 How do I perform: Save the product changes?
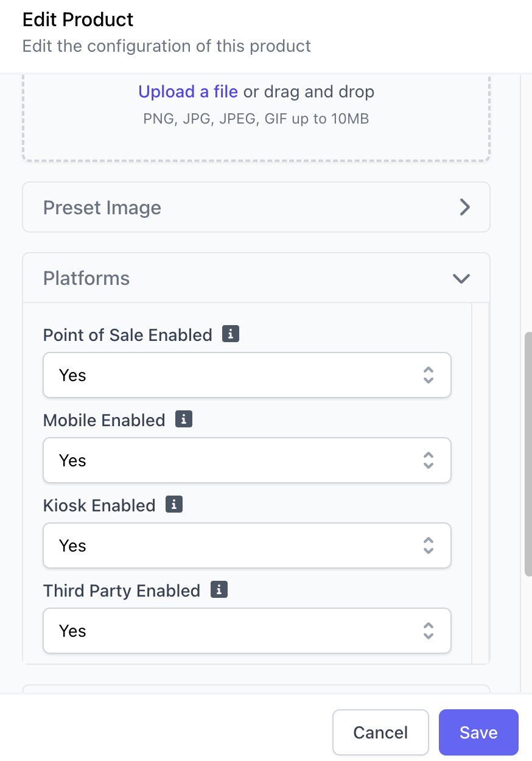tap(478, 732)
